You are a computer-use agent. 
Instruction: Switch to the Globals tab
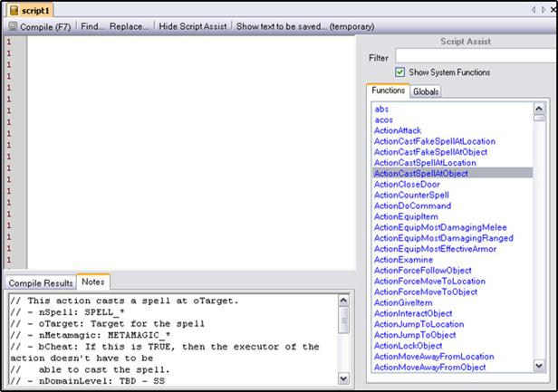coord(426,91)
